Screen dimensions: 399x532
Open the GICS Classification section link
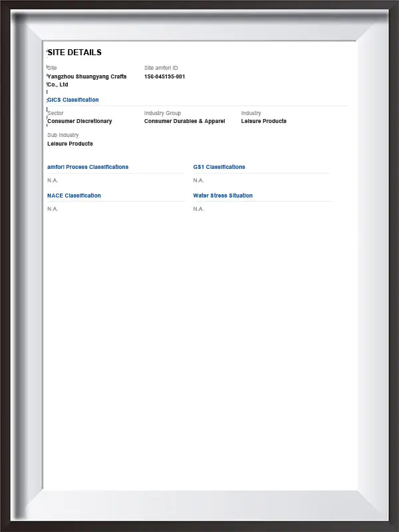click(x=73, y=100)
